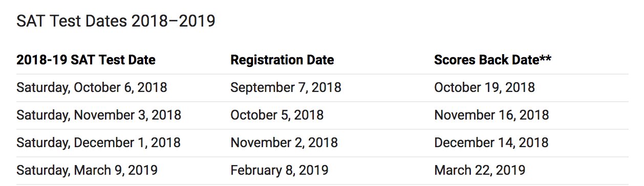Click the November 16, 2018 scores date

(491, 115)
